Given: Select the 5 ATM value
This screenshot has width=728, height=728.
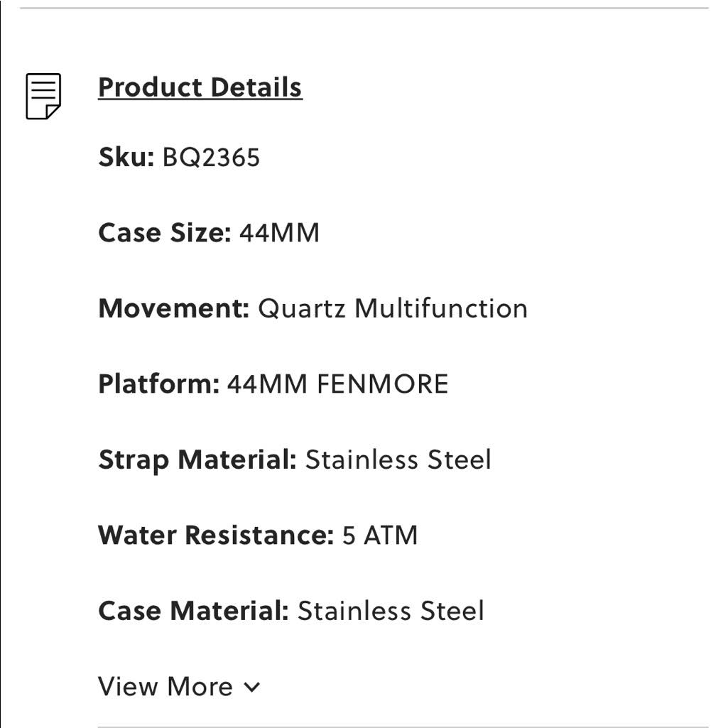Looking at the screenshot, I should pyautogui.click(x=380, y=536).
